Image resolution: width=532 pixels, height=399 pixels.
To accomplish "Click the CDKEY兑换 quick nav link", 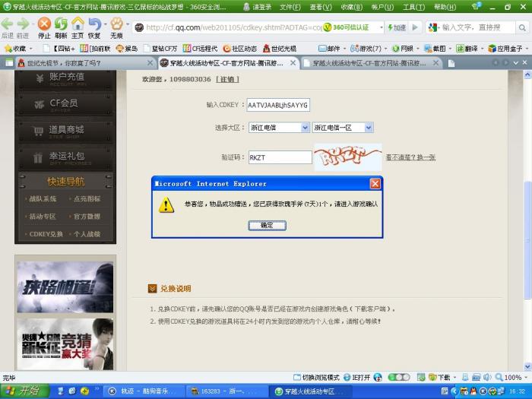I will click(x=46, y=234).
